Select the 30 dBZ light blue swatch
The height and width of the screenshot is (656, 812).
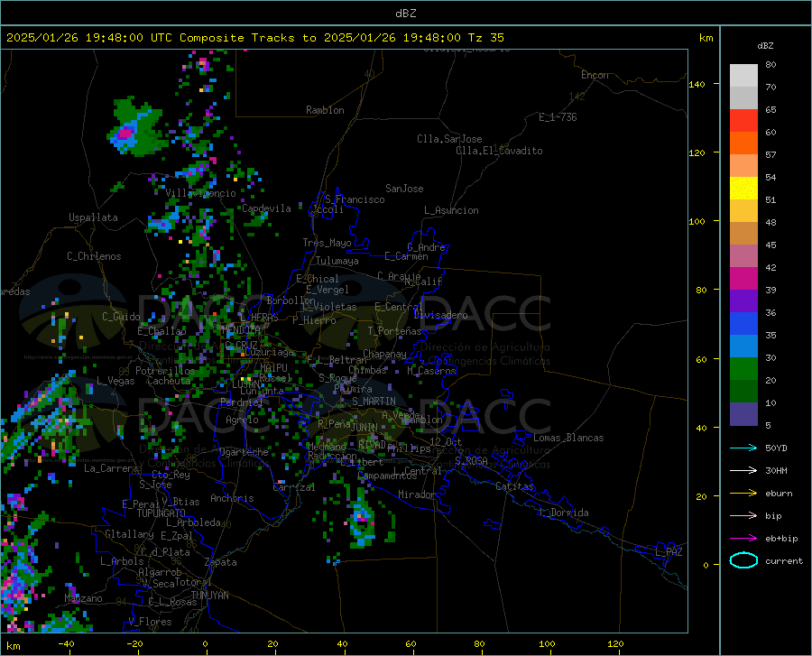[743, 346]
